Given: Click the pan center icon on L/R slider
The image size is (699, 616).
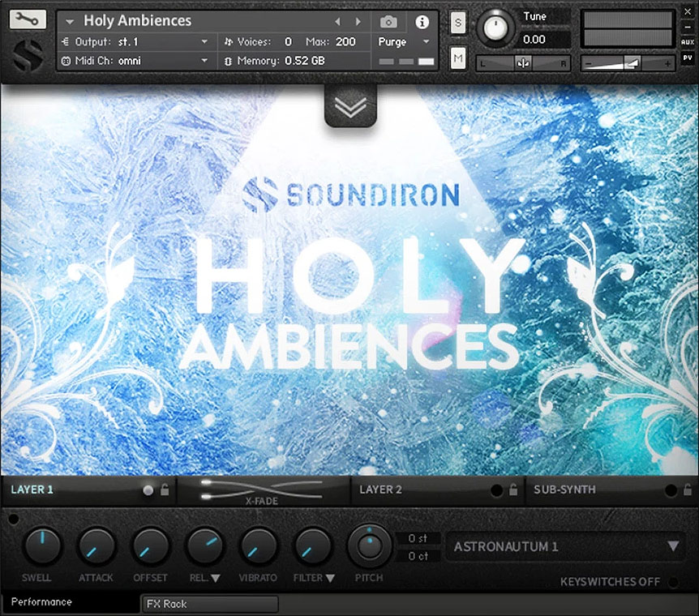Looking at the screenshot, I should (x=523, y=63).
